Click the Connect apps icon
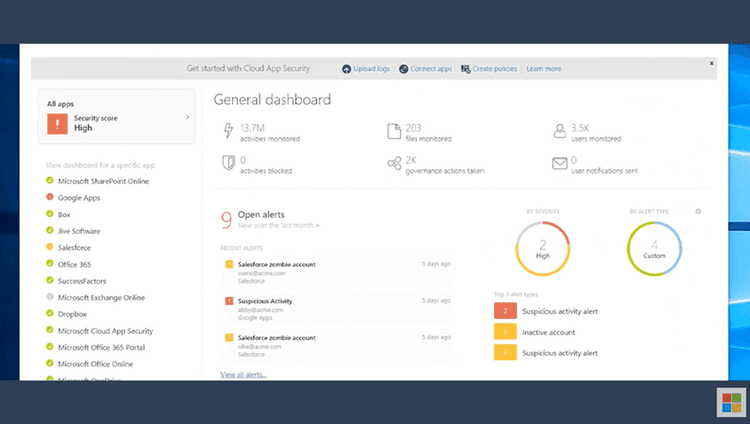Screen dimensions: 750x424 [x=403, y=69]
